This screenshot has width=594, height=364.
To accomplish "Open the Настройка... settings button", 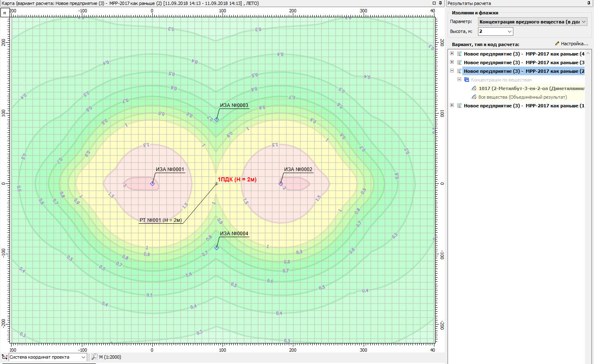I will (x=572, y=44).
